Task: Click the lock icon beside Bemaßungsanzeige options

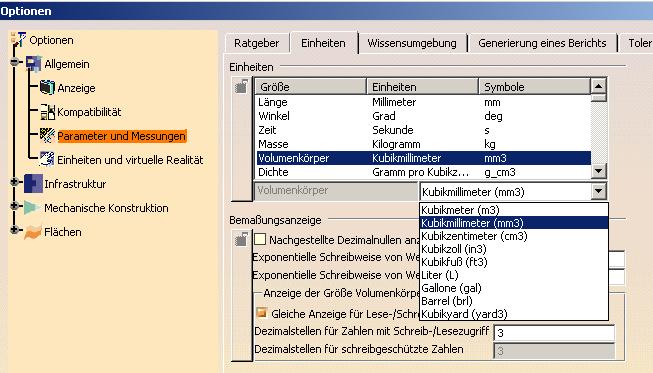Action: click(x=241, y=239)
